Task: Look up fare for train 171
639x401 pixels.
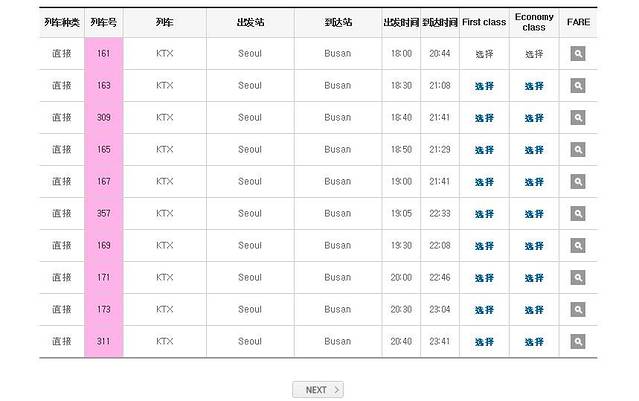Action: click(x=577, y=278)
